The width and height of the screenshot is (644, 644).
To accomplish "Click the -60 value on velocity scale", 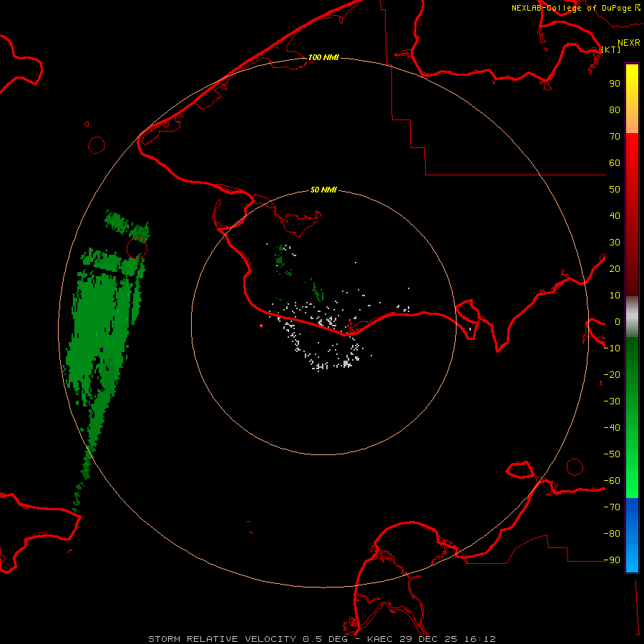I will click(x=612, y=481).
